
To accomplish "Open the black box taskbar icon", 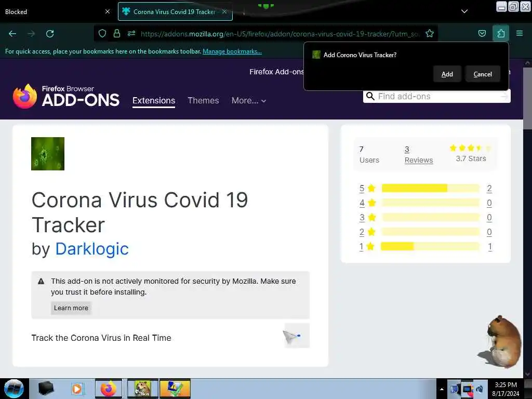I will [46, 389].
